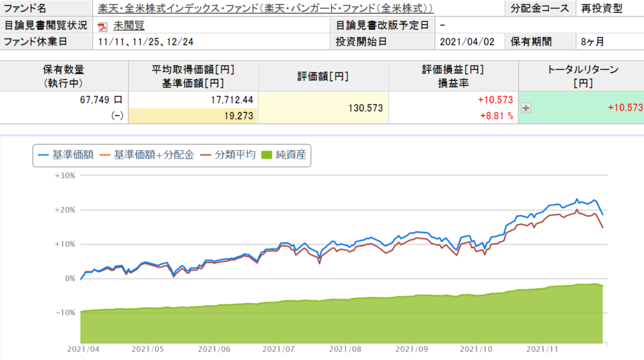Select the ファンド休業日 dates 11/11、11/25、12/24
This screenshot has height=360, width=644.
pos(145,42)
